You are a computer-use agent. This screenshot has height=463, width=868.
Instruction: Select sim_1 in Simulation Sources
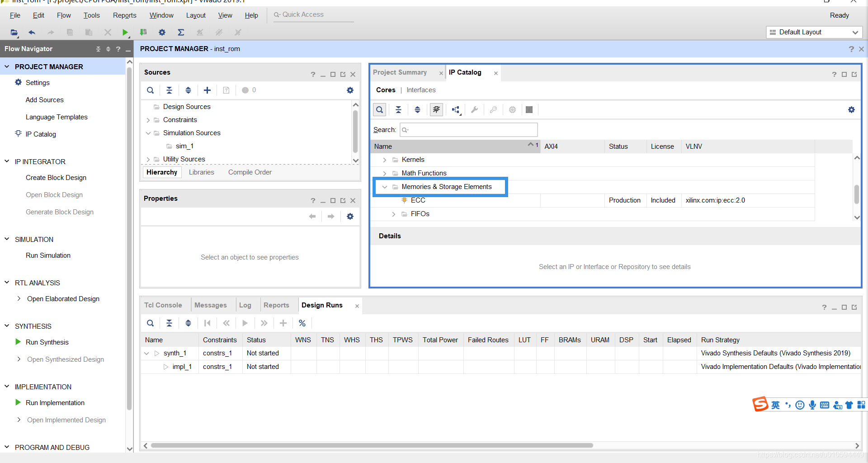point(184,146)
